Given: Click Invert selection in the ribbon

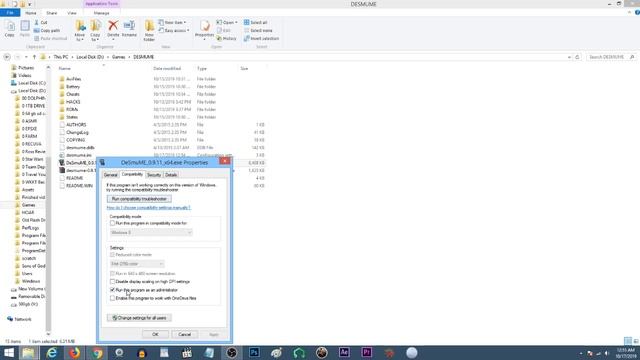Looking at the screenshot, I should (261, 38).
